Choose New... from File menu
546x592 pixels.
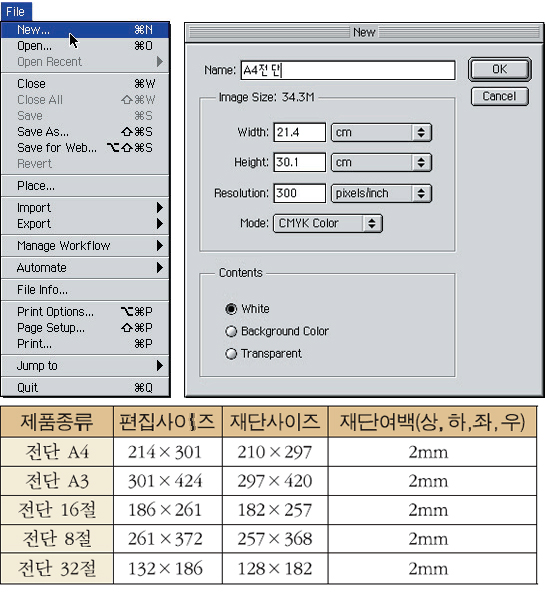click(85, 30)
